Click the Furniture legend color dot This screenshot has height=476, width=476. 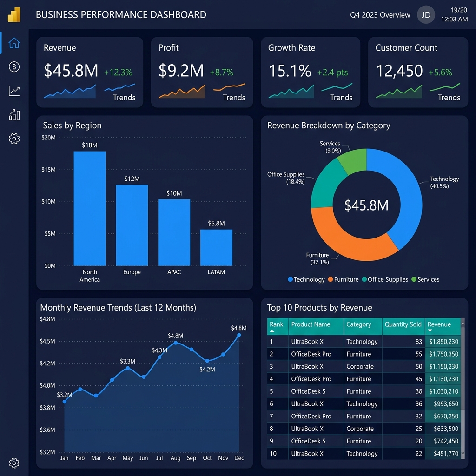click(331, 279)
